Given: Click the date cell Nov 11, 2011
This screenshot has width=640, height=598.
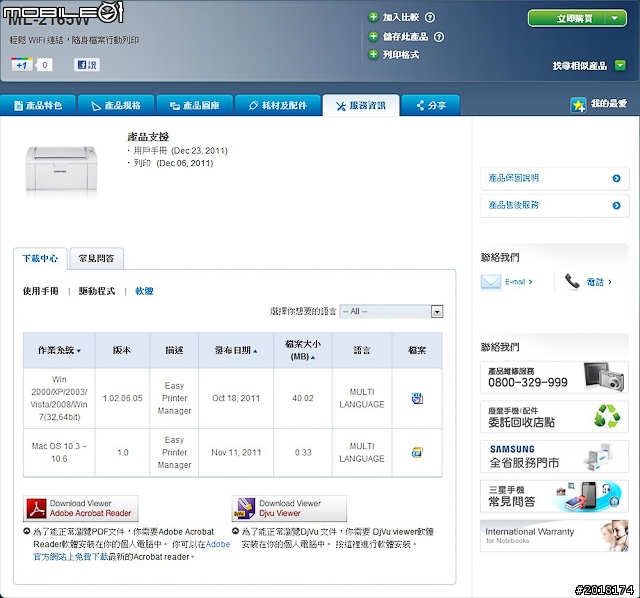Looking at the screenshot, I should click(x=236, y=452).
